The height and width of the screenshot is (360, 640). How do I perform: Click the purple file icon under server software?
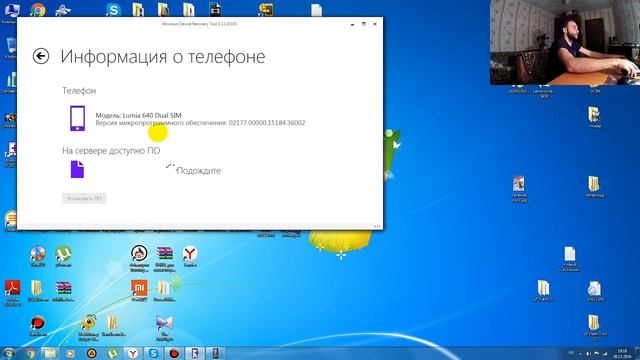click(x=77, y=169)
